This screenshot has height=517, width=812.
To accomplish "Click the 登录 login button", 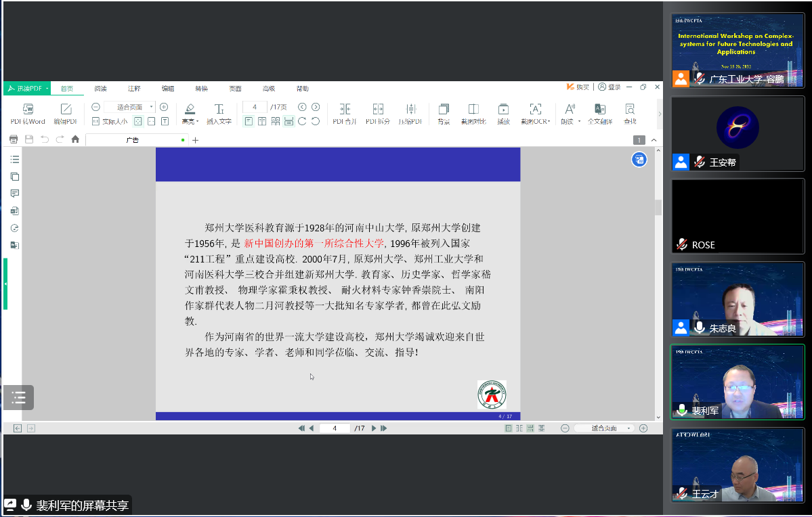I will pyautogui.click(x=609, y=87).
